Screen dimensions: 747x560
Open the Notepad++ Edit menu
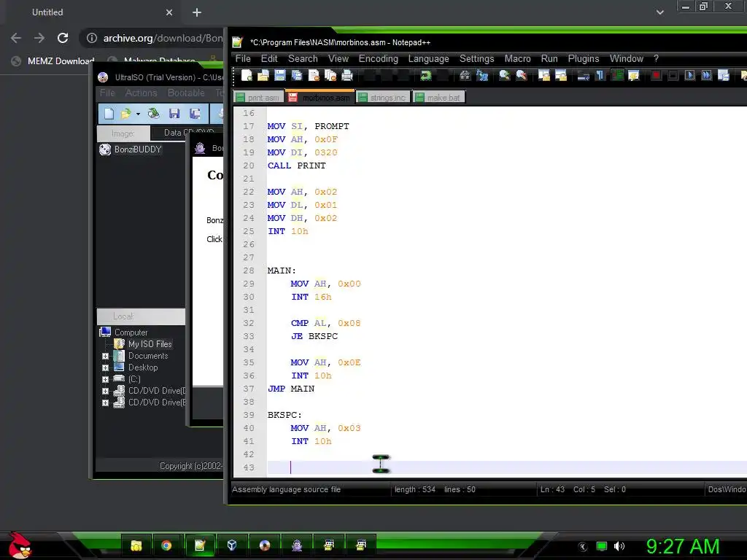click(269, 58)
